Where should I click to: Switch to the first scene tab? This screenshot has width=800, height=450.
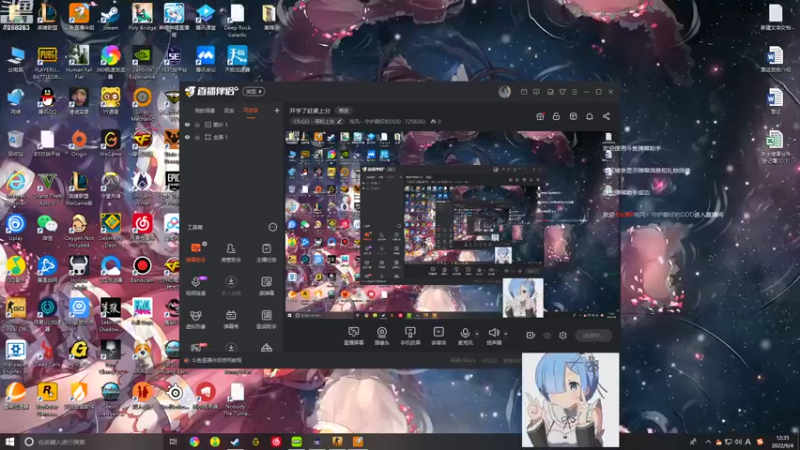tap(205, 110)
